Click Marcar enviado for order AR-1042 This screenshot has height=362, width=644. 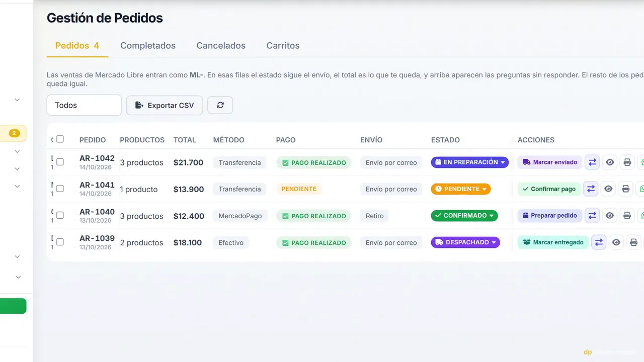[x=550, y=162]
